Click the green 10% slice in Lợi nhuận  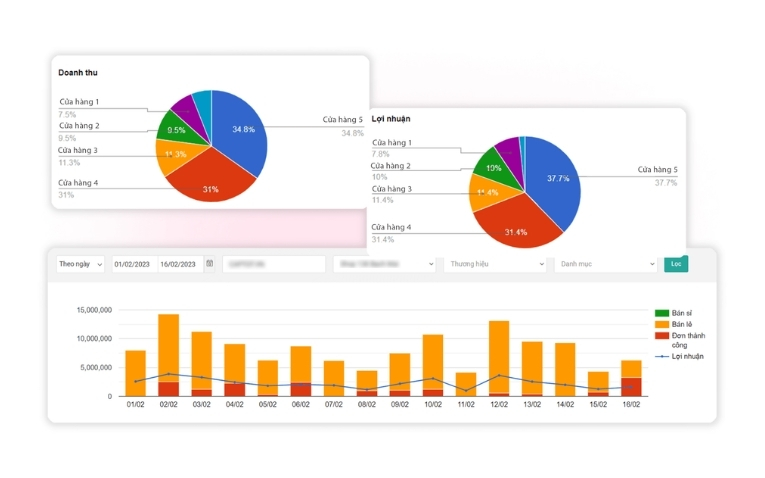pos(491,166)
